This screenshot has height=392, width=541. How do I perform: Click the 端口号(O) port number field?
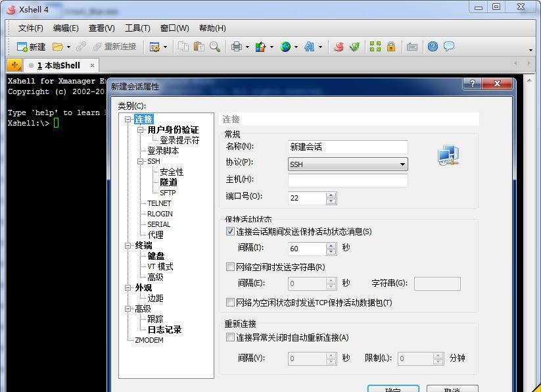[x=307, y=198]
